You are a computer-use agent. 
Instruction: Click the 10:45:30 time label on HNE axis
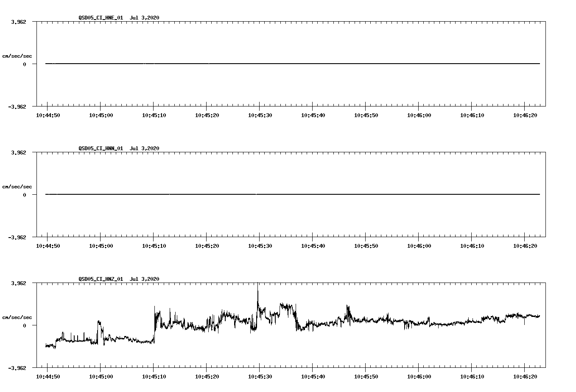(260, 115)
